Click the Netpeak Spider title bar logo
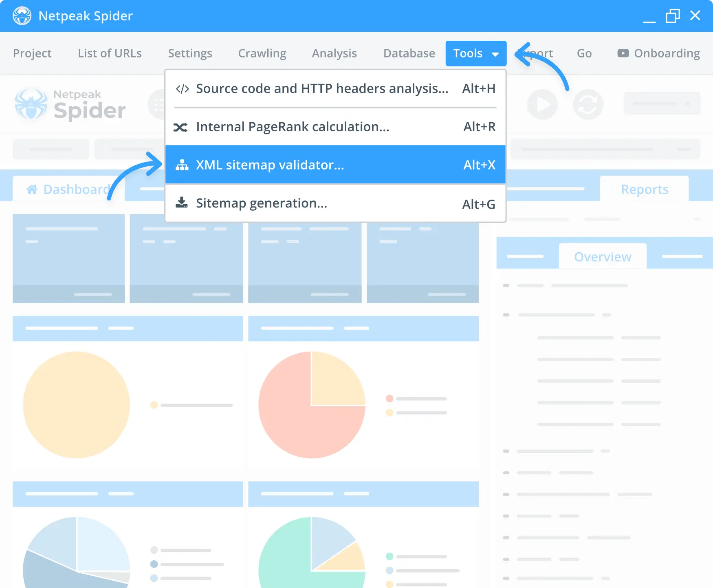 point(22,16)
